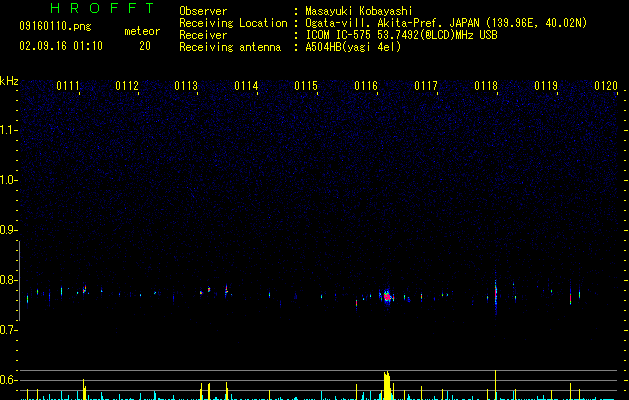Click the tall vertical echo at 0118
This screenshot has height=400, width=629.
(496, 295)
